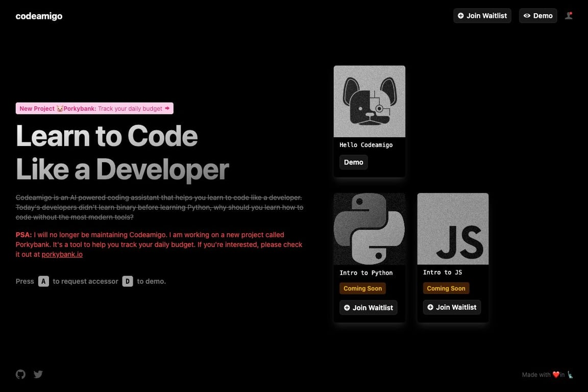Viewport: 588px width, 392px height.
Task: Open the Hello Codeamigo dog thumbnail
Action: click(370, 101)
